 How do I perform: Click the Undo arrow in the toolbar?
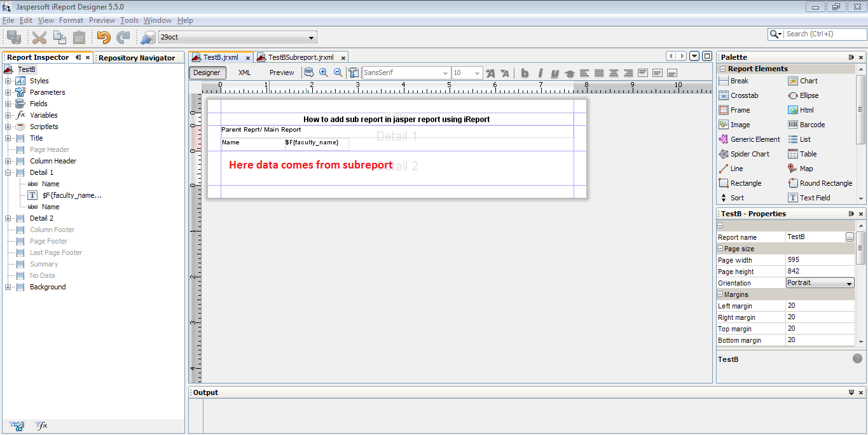(102, 37)
